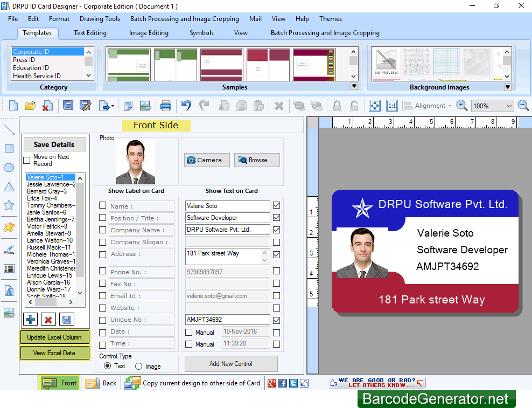This screenshot has height=408, width=532.
Task: Open the Themes menu
Action: pyautogui.click(x=331, y=19)
